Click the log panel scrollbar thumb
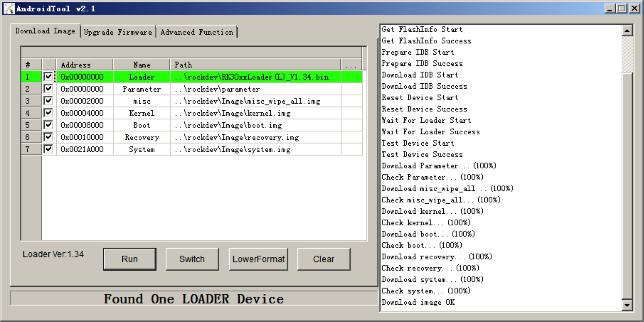This screenshot has height=322, width=644. 627,185
